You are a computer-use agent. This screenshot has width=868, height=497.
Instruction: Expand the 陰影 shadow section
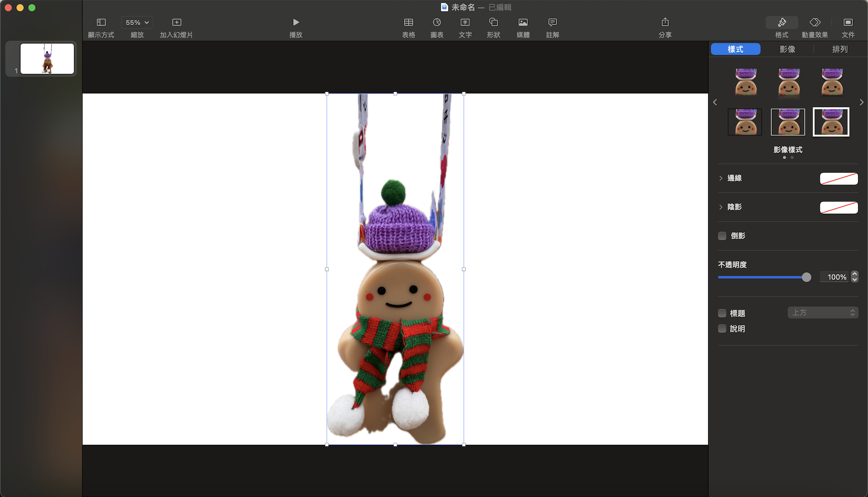(x=721, y=207)
